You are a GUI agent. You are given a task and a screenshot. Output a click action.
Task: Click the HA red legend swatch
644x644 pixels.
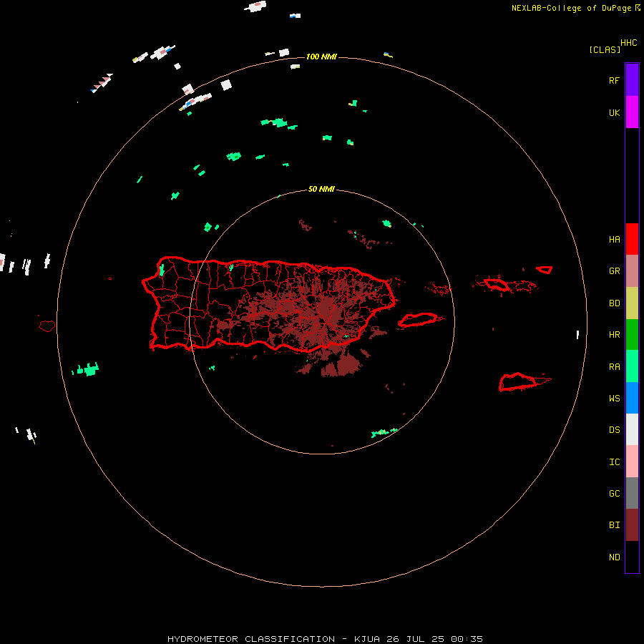point(632,239)
